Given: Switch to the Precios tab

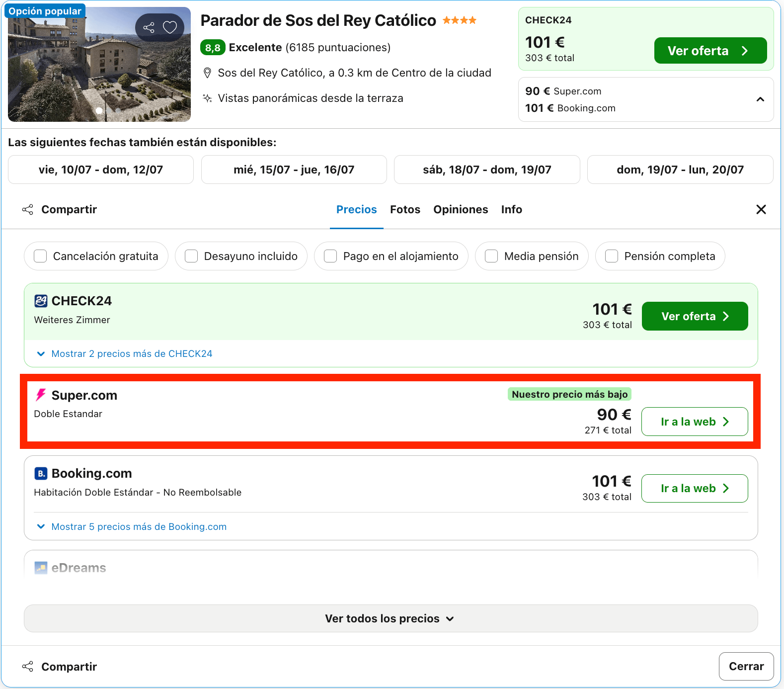Looking at the screenshot, I should [x=357, y=209].
